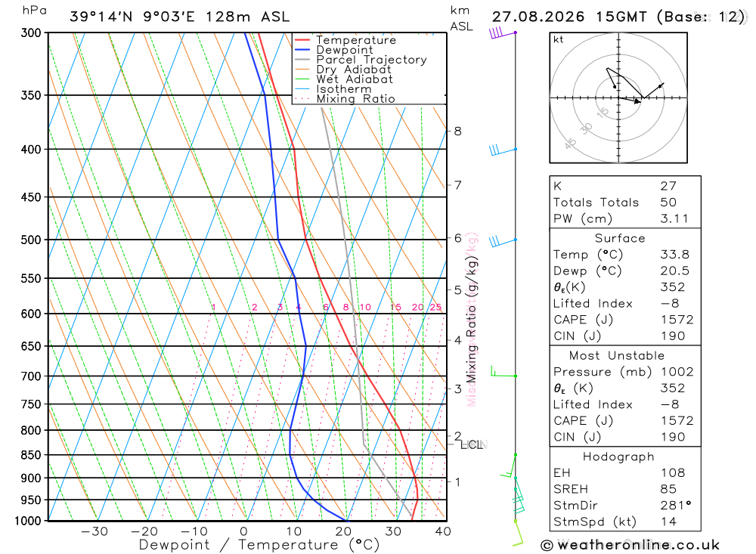This screenshot has width=756, height=554.
Task: Click the hodograph 30 ring label
Action: [x=586, y=128]
